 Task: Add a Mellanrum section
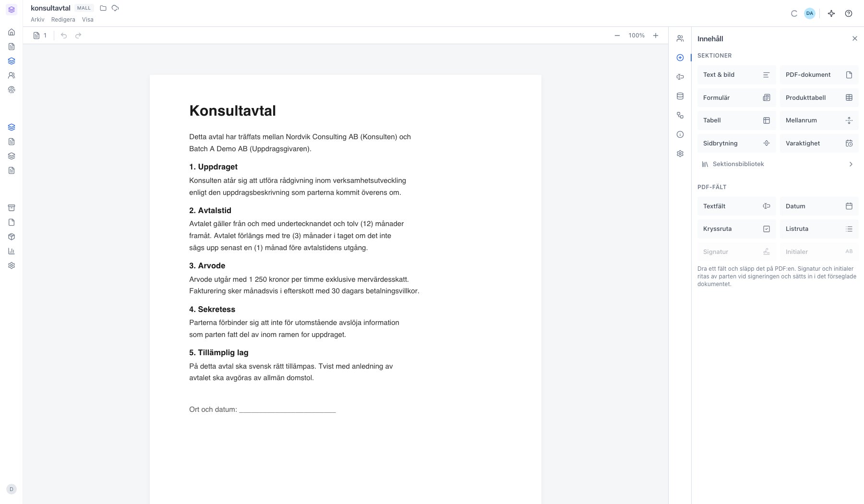click(x=819, y=120)
